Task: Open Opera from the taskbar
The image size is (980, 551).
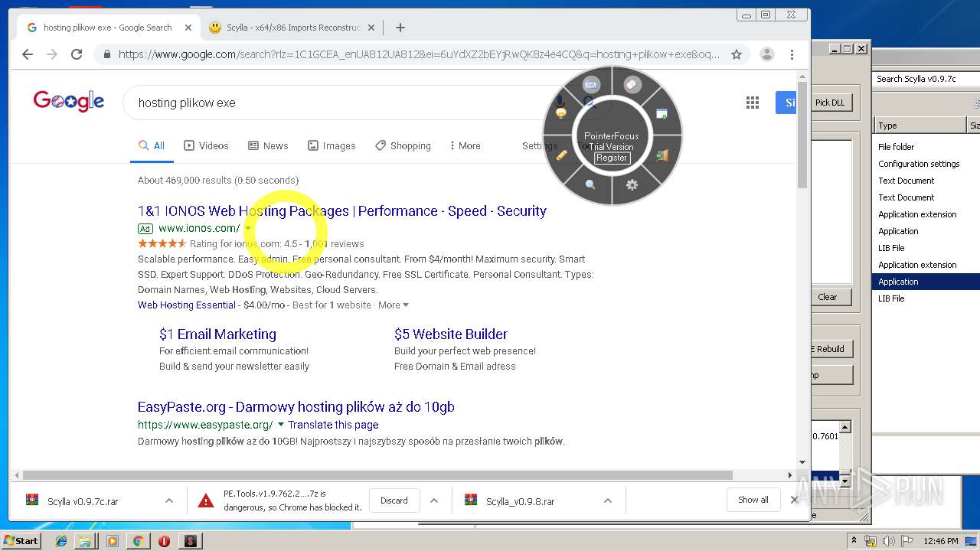Action: [x=164, y=541]
